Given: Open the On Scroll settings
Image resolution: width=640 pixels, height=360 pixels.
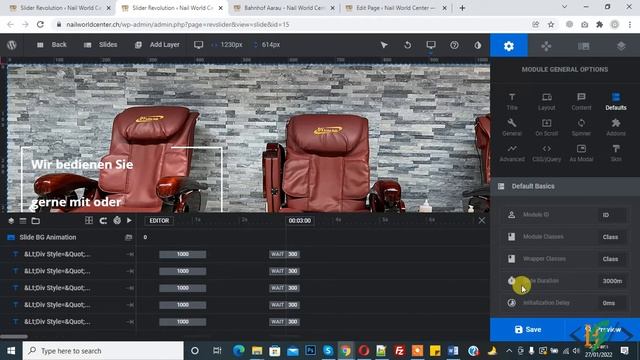Looking at the screenshot, I should click(x=547, y=127).
